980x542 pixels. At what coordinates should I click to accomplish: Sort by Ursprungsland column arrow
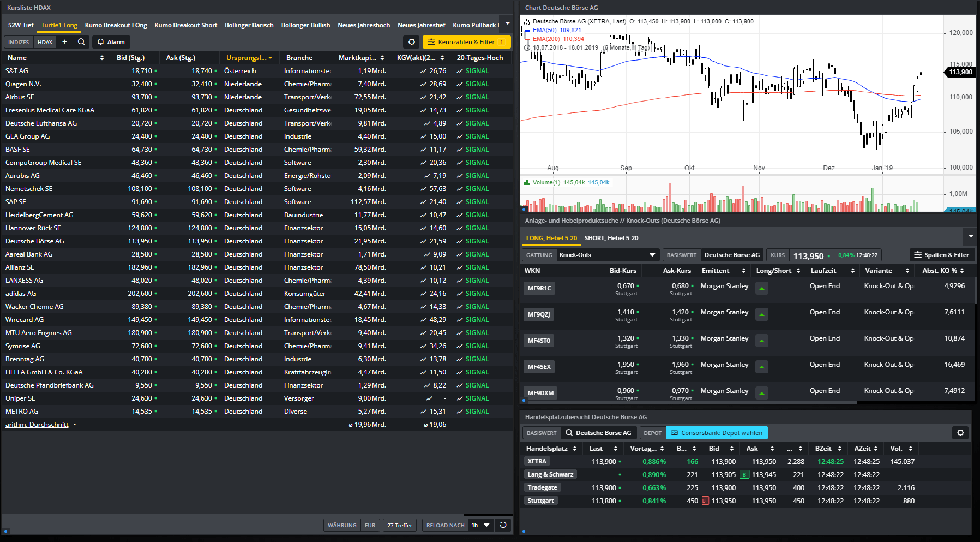point(270,58)
